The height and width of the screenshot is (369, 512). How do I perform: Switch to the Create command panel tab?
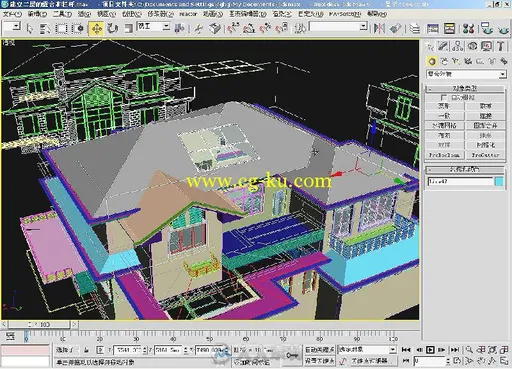pyautogui.click(x=430, y=46)
